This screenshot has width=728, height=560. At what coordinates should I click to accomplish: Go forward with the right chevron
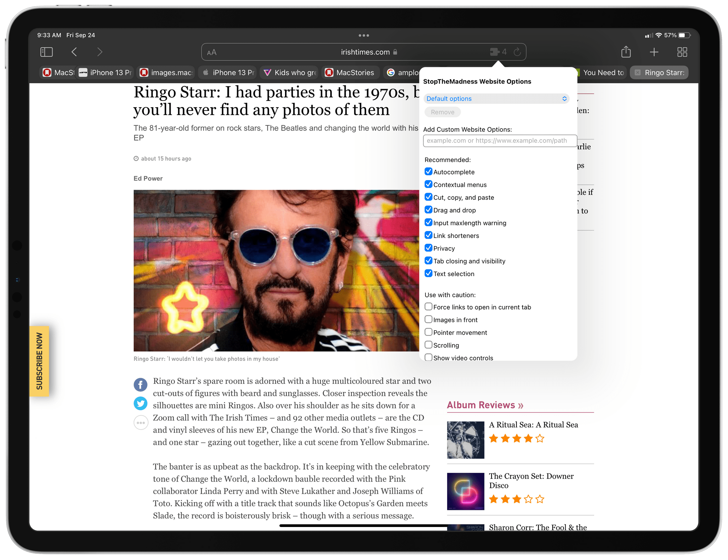coord(100,52)
